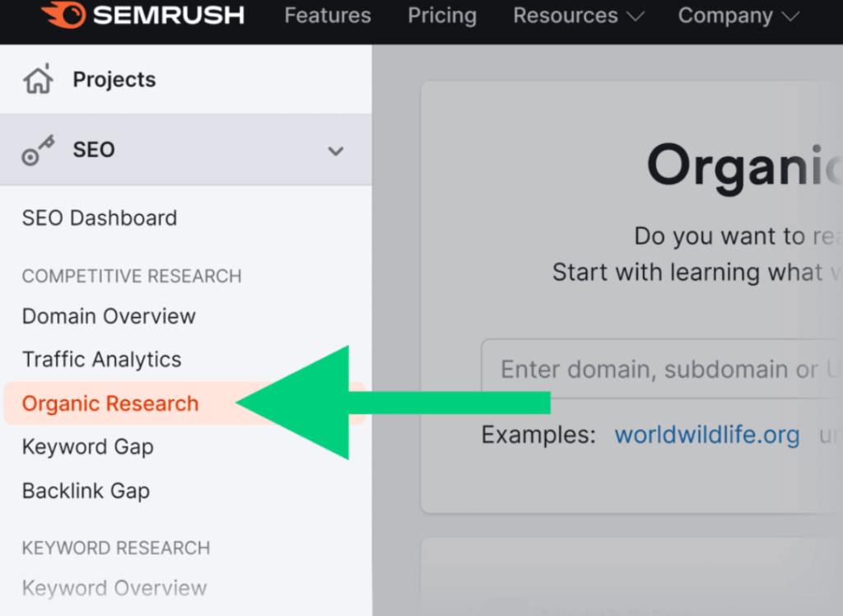The image size is (843, 616).
Task: Open Traffic Analytics in sidebar
Action: (101, 359)
